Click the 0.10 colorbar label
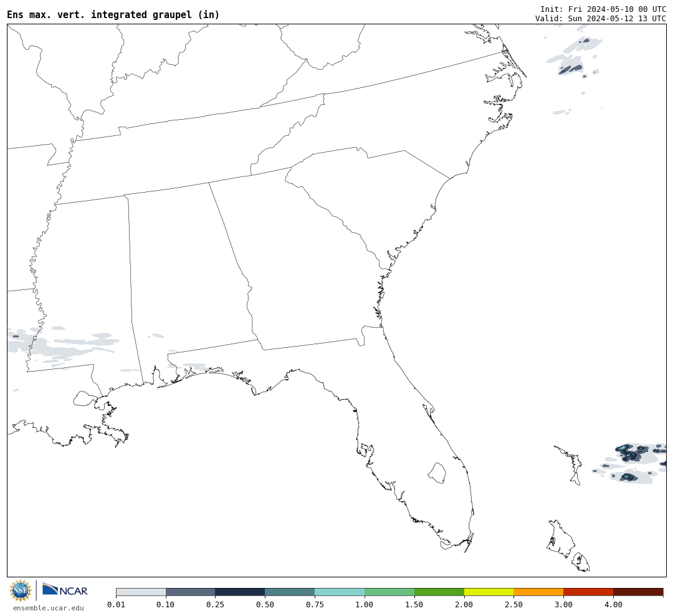Viewport: 673px width, 616px height. coord(166,604)
